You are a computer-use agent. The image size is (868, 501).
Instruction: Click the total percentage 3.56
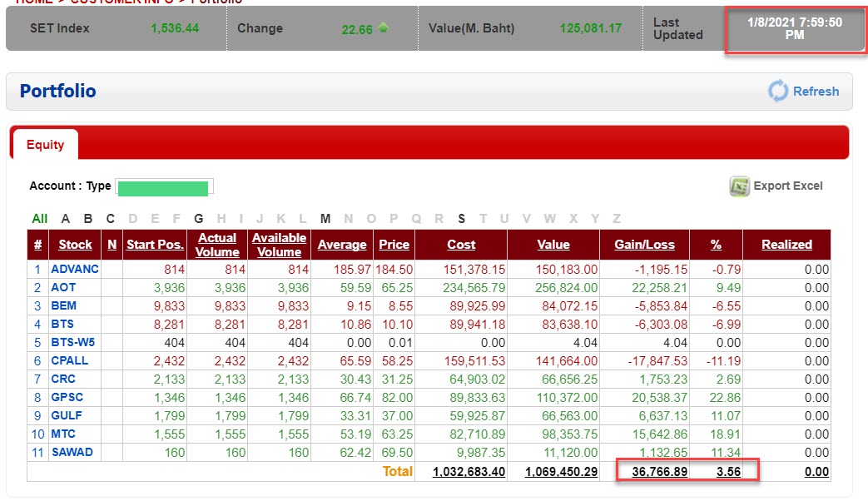[x=728, y=472]
